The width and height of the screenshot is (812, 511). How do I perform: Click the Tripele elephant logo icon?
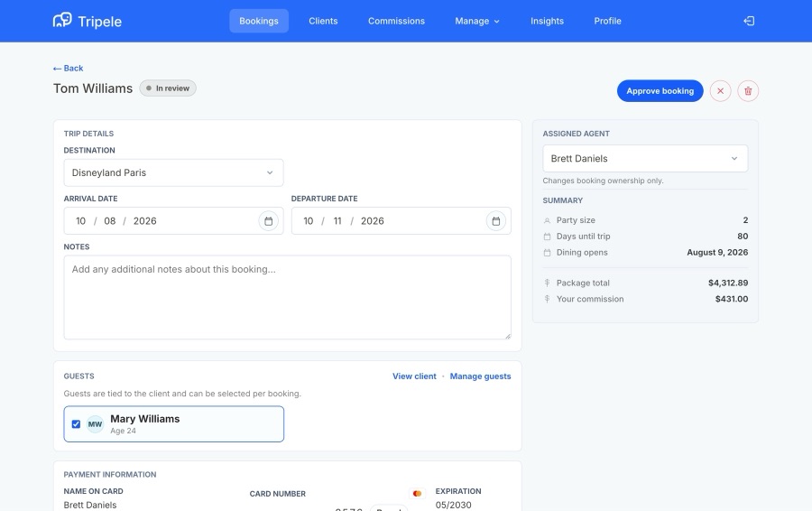(62, 20)
